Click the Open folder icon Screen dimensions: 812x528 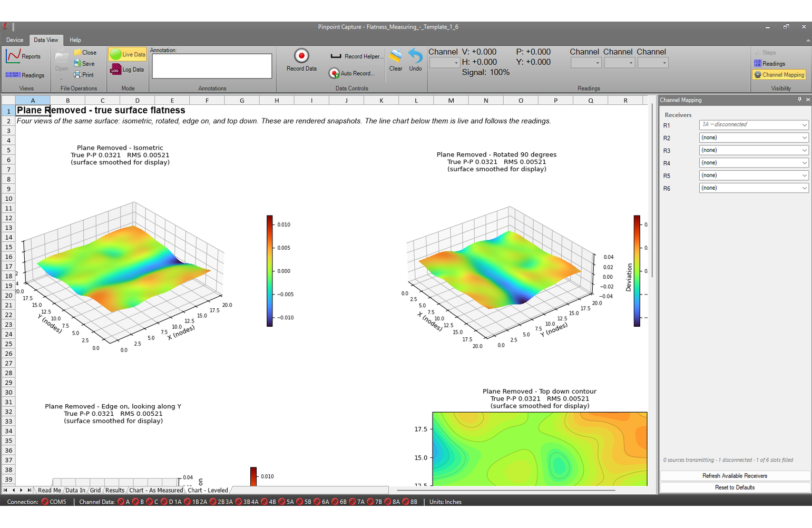(x=62, y=57)
